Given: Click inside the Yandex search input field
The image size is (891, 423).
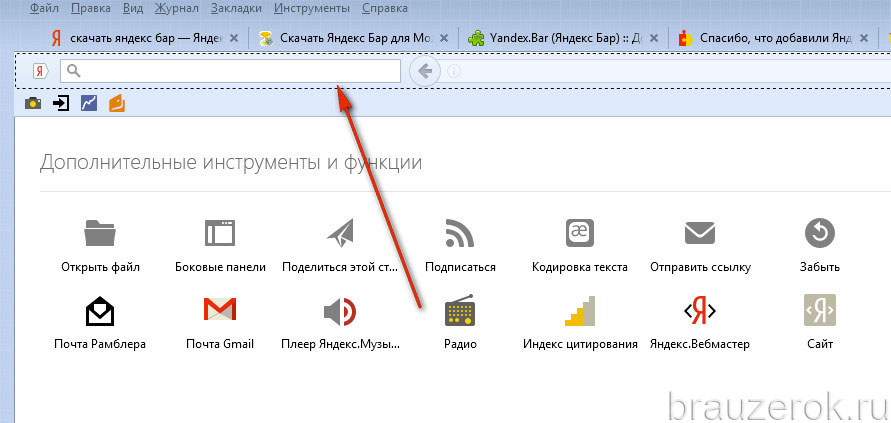Looking at the screenshot, I should tap(230, 71).
